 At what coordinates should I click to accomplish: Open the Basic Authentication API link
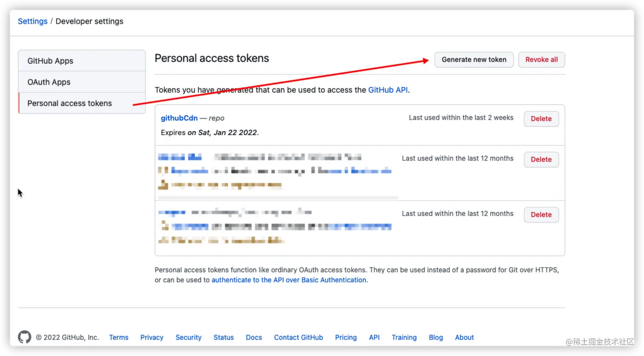click(289, 280)
